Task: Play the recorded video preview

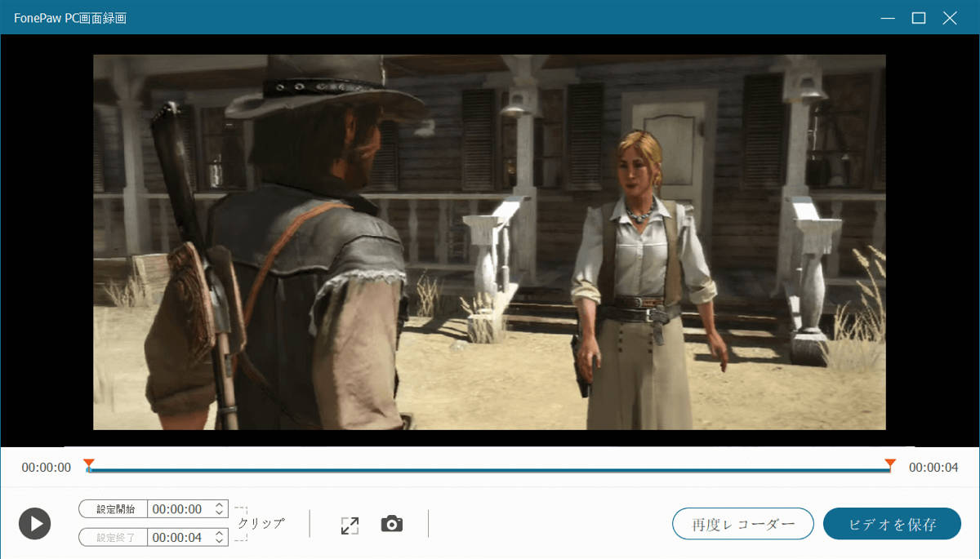Action: click(34, 523)
